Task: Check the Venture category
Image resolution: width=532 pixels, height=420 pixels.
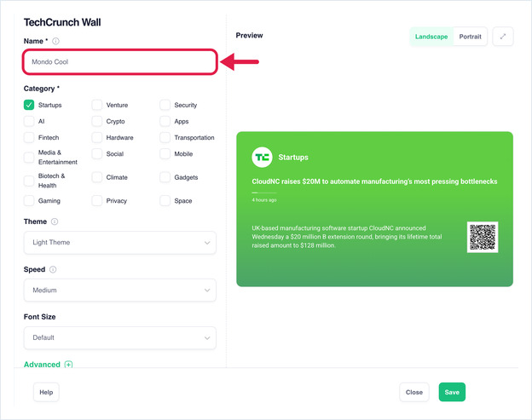Action: pyautogui.click(x=96, y=105)
